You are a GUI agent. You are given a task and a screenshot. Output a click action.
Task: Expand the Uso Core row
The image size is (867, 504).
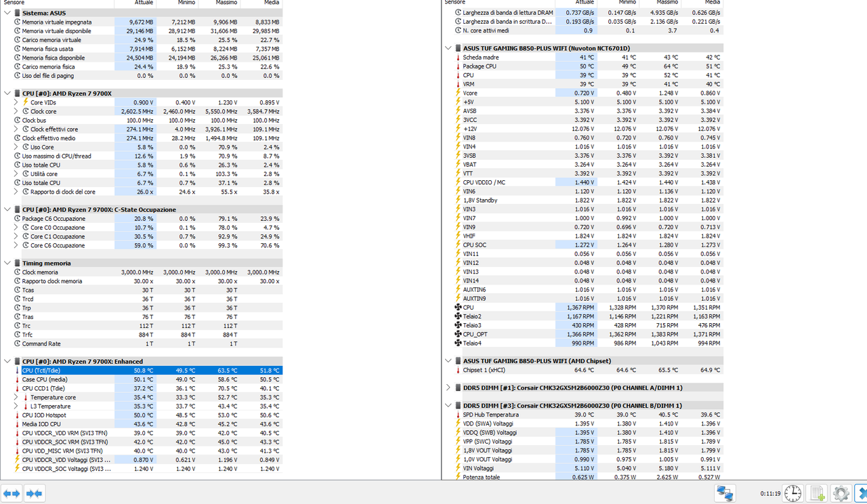pyautogui.click(x=16, y=147)
